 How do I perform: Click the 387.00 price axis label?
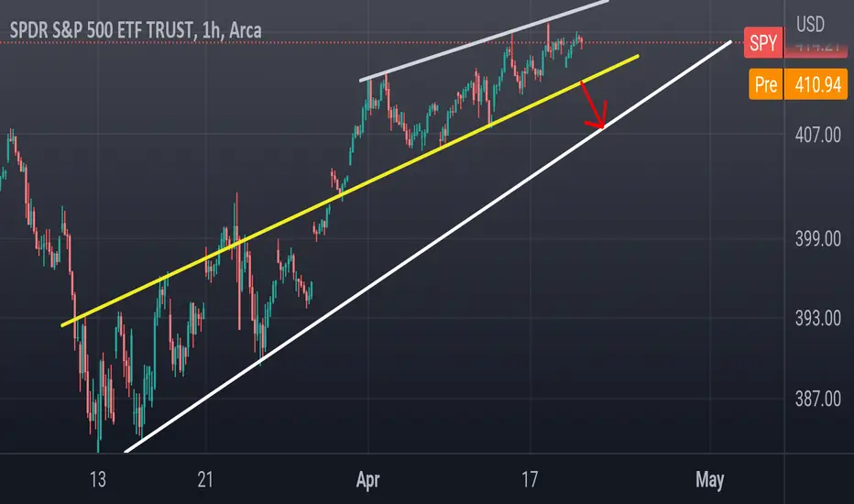tap(817, 400)
